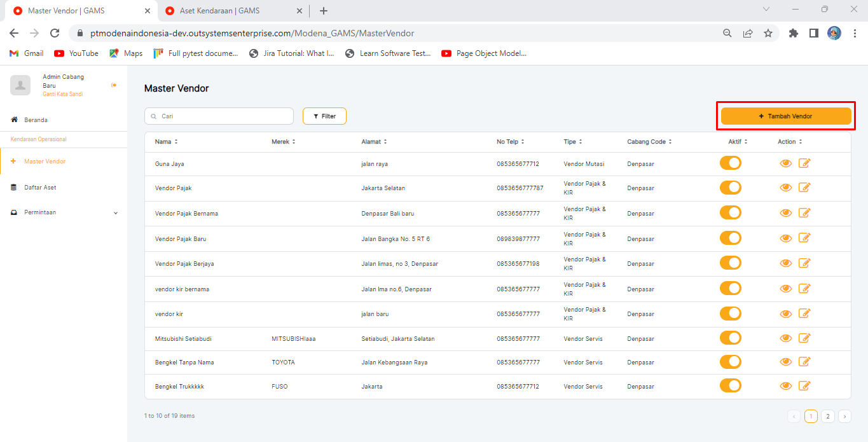This screenshot has height=442, width=868.
Task: Bookmark this page with the star icon
Action: pos(768,33)
